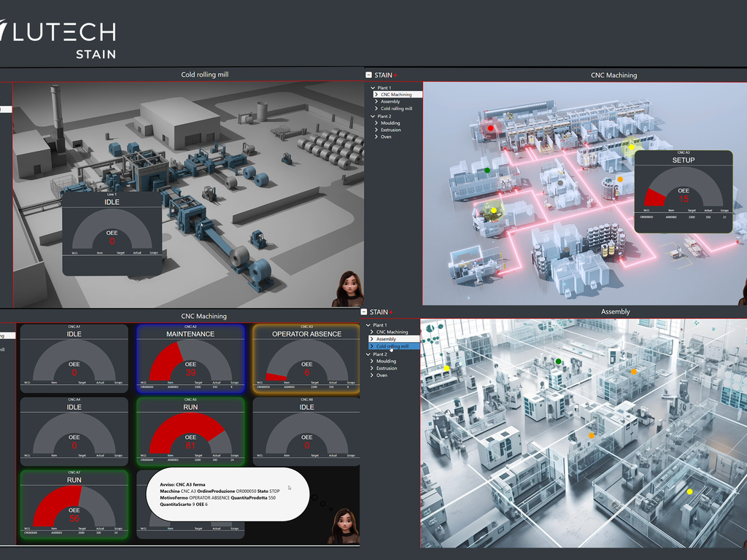Open the avatar assistant in Cold rolling mill panel

(x=349, y=288)
